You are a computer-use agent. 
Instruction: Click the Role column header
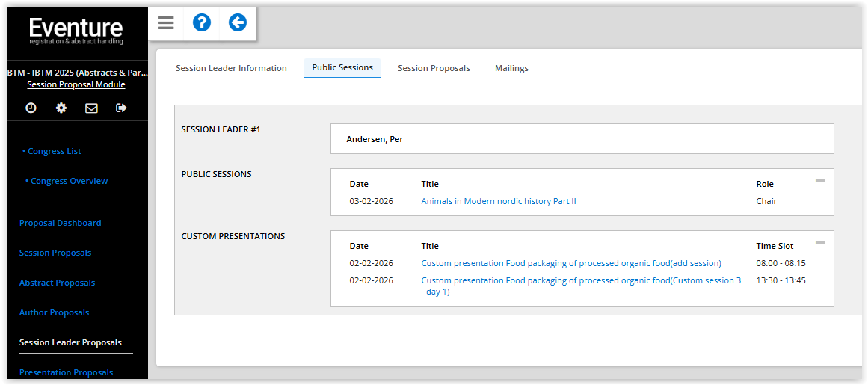click(x=765, y=184)
